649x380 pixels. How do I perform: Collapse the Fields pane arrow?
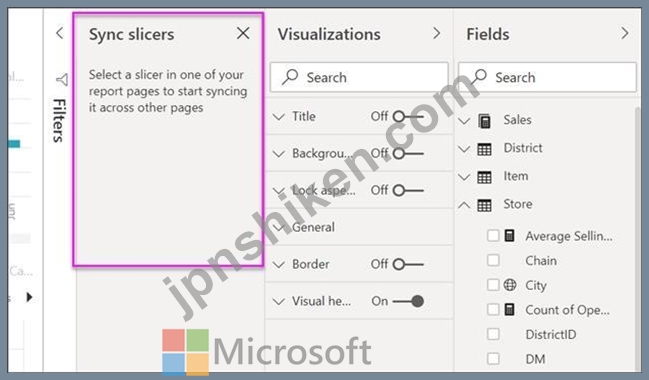[625, 33]
